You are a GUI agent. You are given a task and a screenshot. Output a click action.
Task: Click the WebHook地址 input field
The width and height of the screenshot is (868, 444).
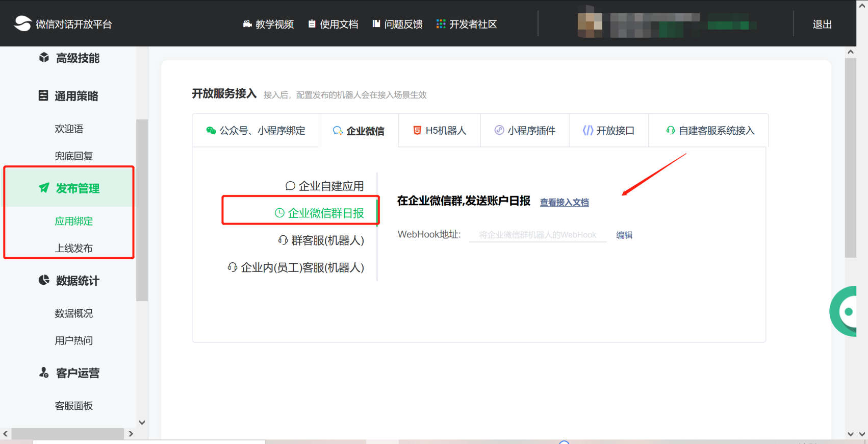(x=538, y=235)
